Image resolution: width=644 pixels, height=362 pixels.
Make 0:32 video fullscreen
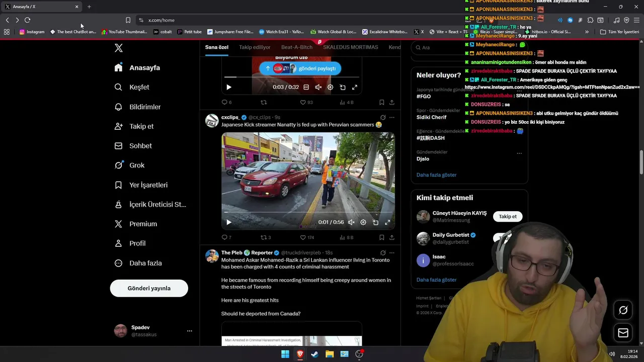[355, 87]
